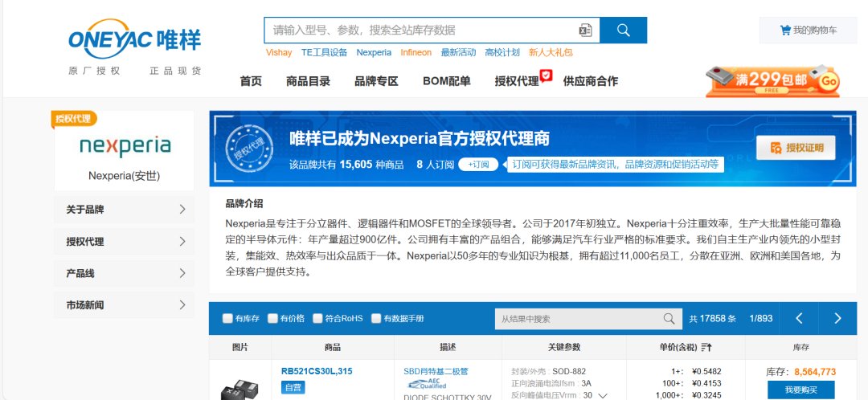Open product RB521CS30L,315
The width and height of the screenshot is (868, 400).
click(317, 371)
